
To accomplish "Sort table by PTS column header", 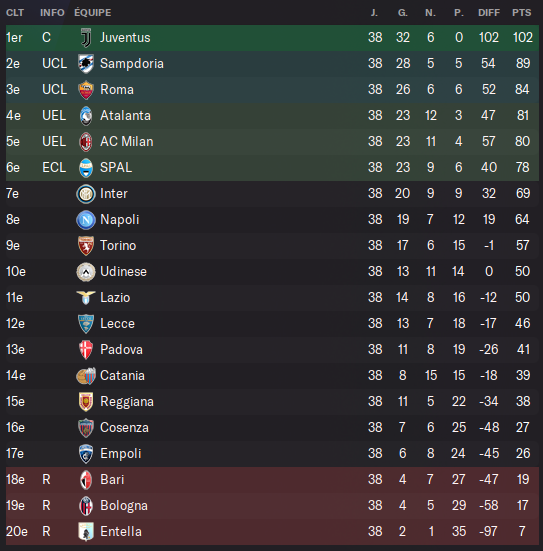I will (522, 13).
